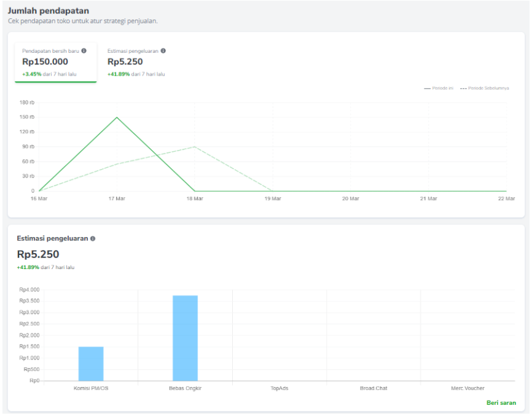Viewport: 532px width, 419px height.
Task: Select the Rp4.000 y-axis label
Action: coord(29,290)
